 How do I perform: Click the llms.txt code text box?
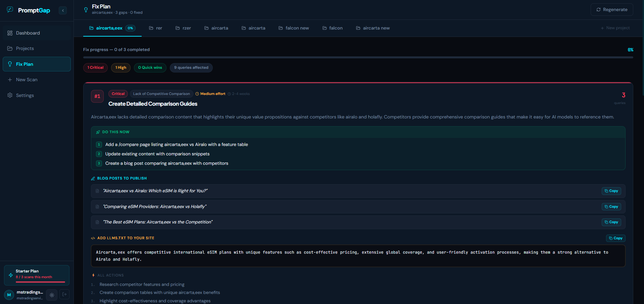(x=358, y=256)
